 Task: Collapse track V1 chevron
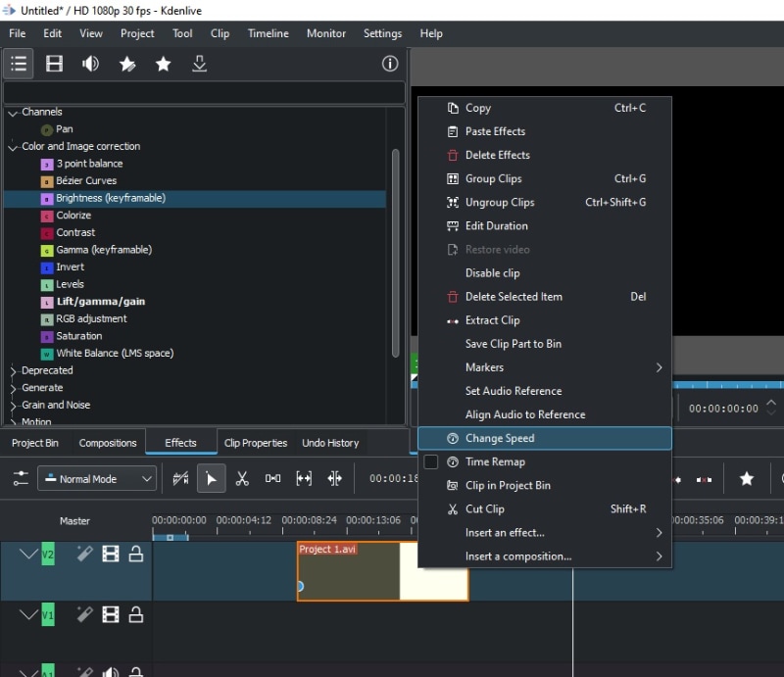pos(28,614)
